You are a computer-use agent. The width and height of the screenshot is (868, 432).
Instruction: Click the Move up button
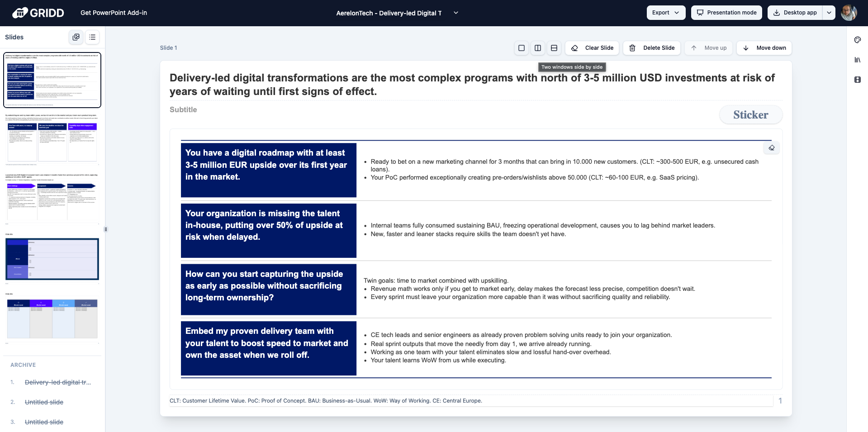[708, 48]
